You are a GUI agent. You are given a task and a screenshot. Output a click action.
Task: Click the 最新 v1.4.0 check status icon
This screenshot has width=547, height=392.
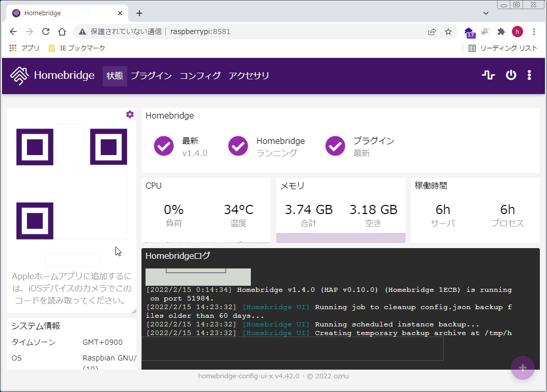click(164, 146)
